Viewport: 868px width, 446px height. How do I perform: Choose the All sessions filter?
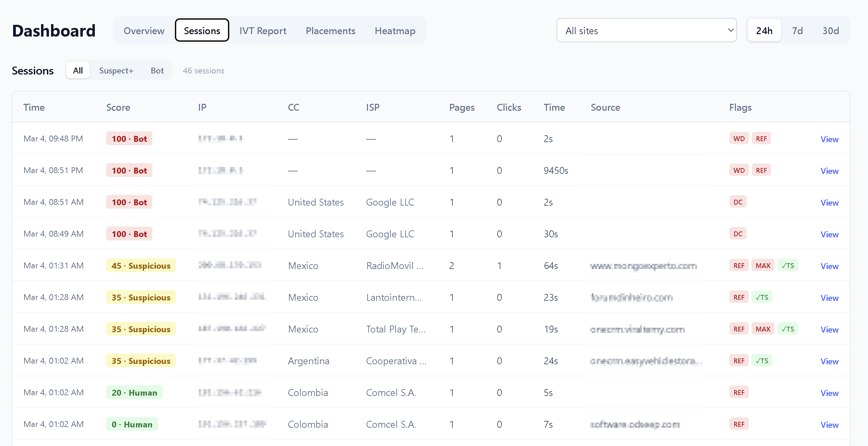tap(78, 70)
